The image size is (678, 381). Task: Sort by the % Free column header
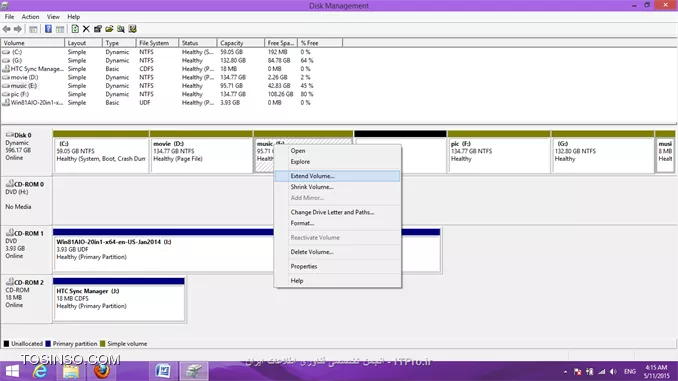coord(320,43)
